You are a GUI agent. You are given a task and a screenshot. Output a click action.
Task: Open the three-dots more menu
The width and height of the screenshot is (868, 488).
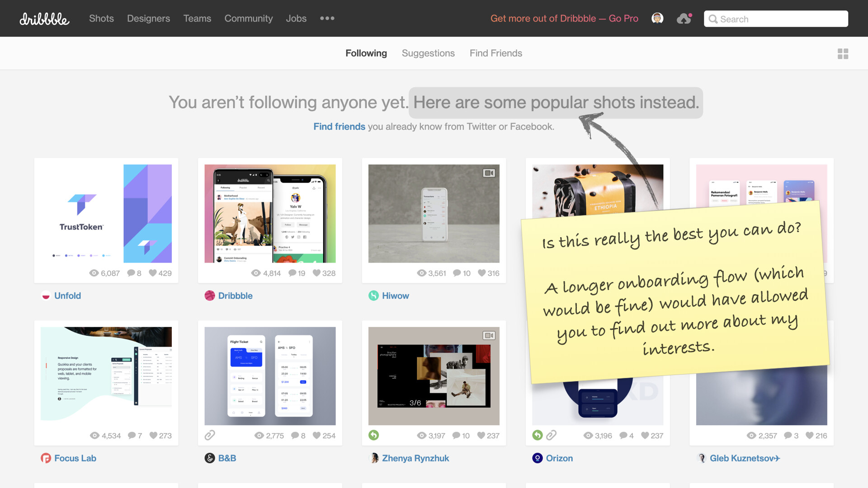[327, 19]
